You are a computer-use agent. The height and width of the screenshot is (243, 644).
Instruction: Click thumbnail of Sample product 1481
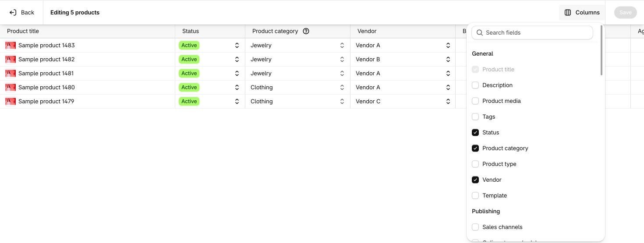tap(11, 73)
